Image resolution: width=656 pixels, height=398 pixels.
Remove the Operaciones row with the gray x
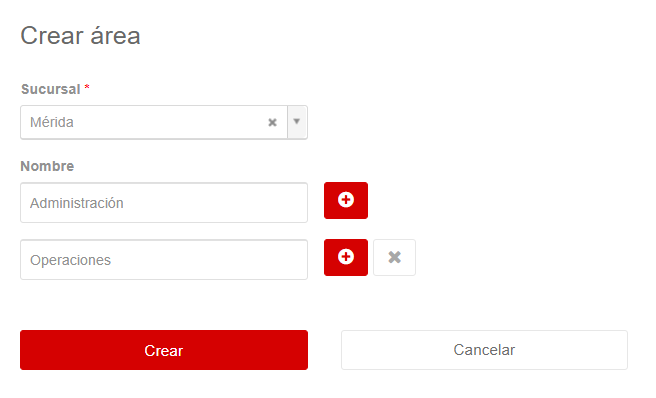coord(394,257)
